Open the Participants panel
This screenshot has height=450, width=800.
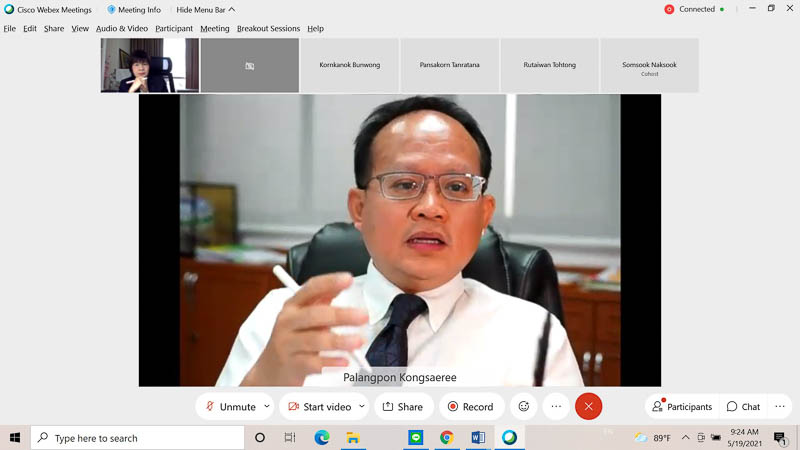(x=682, y=407)
